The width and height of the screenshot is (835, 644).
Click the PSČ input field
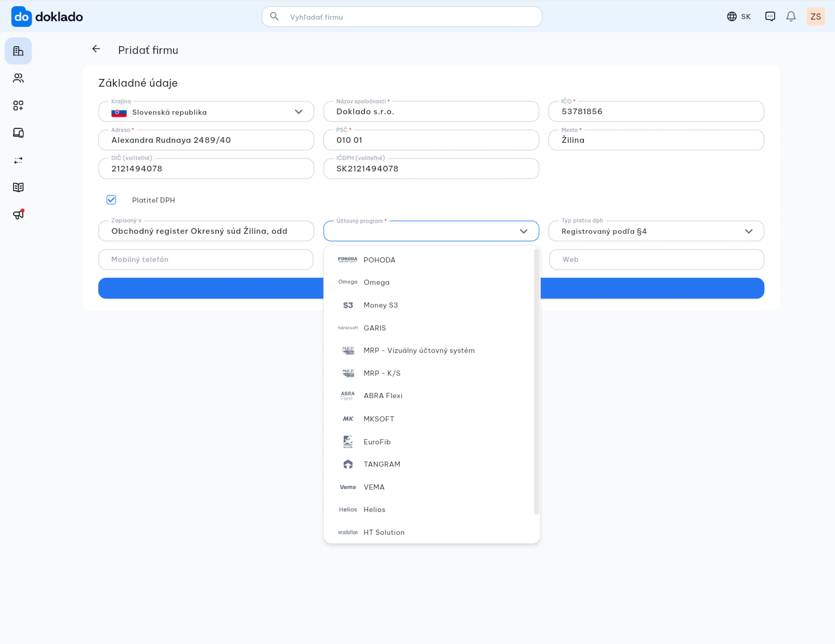431,140
